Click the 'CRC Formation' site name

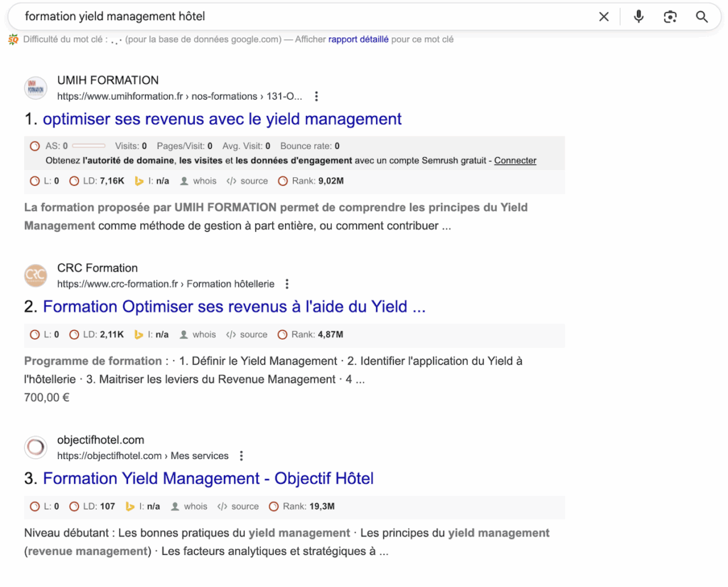point(97,268)
